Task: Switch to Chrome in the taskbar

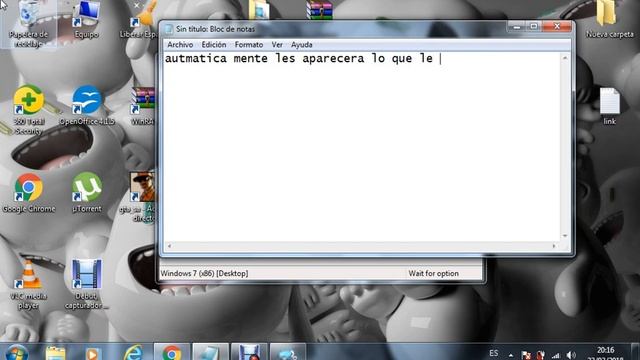Action: (x=172, y=352)
